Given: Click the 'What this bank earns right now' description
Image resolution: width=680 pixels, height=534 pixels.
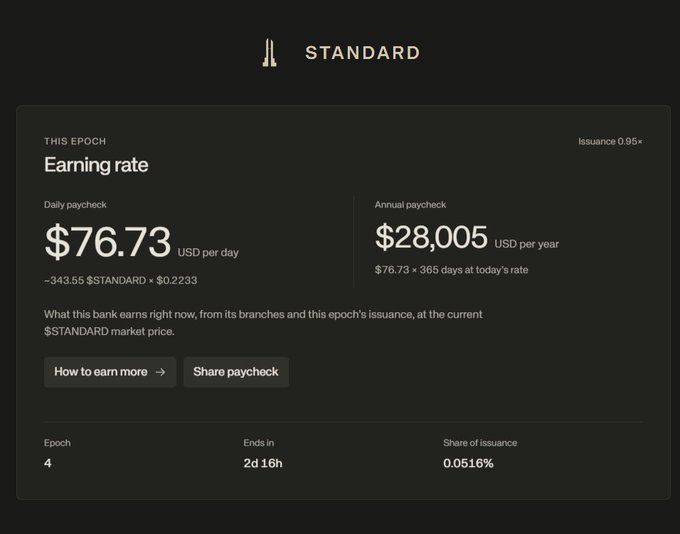Looking at the screenshot, I should 263,323.
